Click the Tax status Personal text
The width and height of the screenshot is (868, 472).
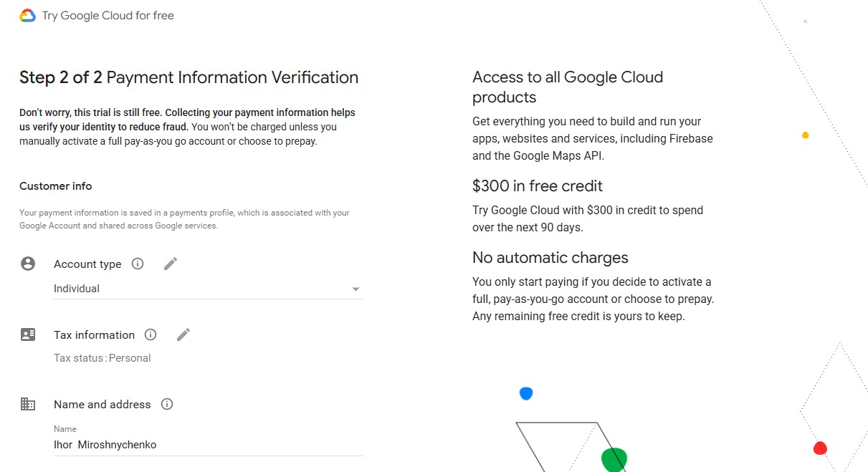(102, 357)
